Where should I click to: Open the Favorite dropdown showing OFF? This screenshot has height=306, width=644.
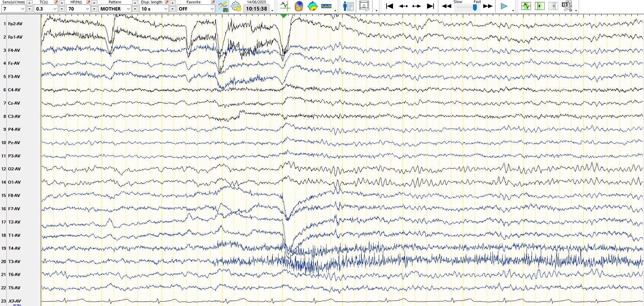tap(196, 9)
